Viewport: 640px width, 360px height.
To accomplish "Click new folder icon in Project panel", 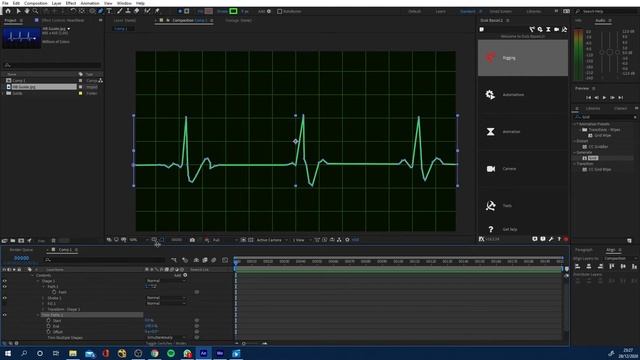I will click(13, 241).
